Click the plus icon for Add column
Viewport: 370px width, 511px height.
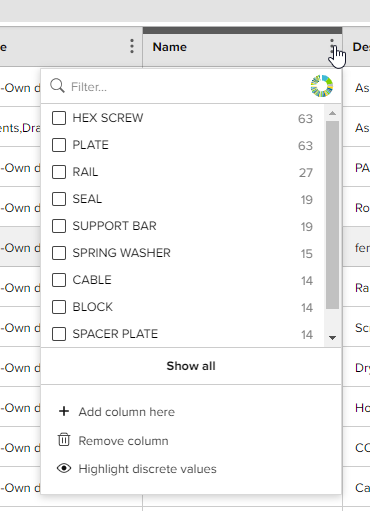[x=64, y=411]
